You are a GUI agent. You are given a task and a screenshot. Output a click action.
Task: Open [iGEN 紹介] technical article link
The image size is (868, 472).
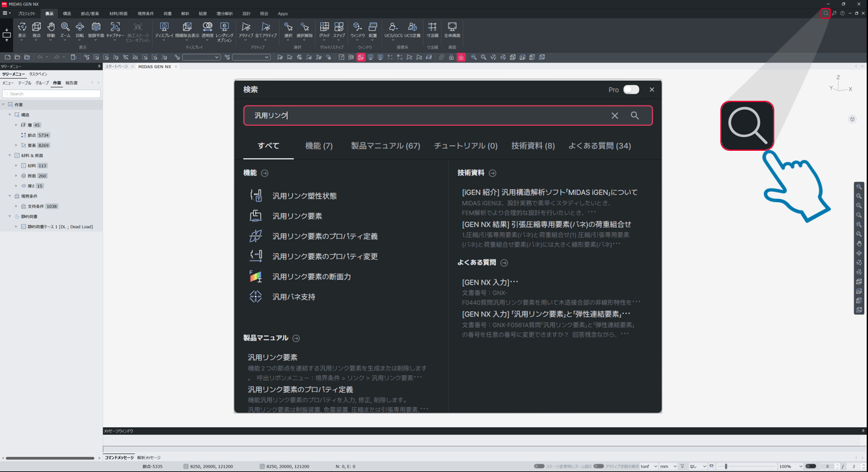[x=549, y=192]
